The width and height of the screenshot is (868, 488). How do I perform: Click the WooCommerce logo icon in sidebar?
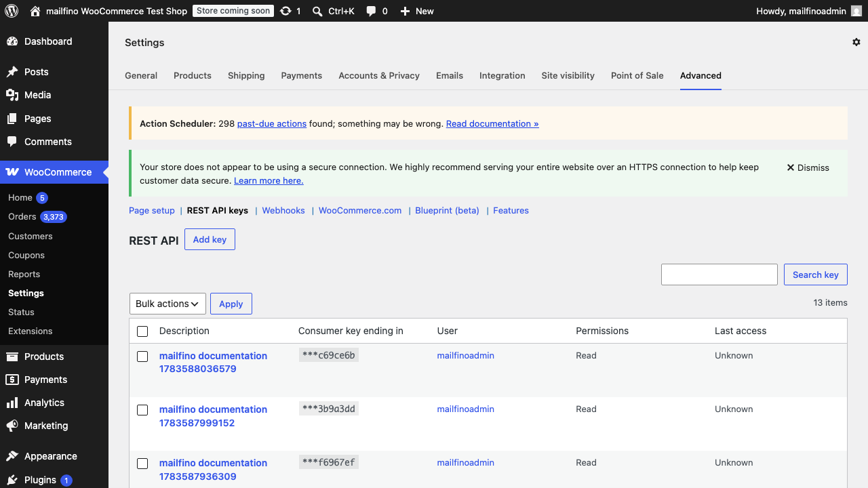[x=12, y=172]
